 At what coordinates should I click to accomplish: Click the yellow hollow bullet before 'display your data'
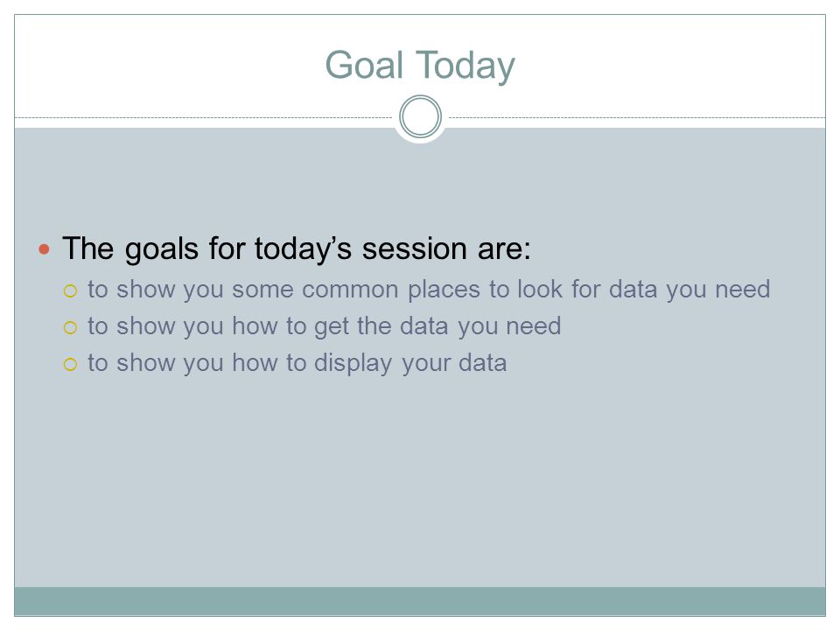[70, 364]
